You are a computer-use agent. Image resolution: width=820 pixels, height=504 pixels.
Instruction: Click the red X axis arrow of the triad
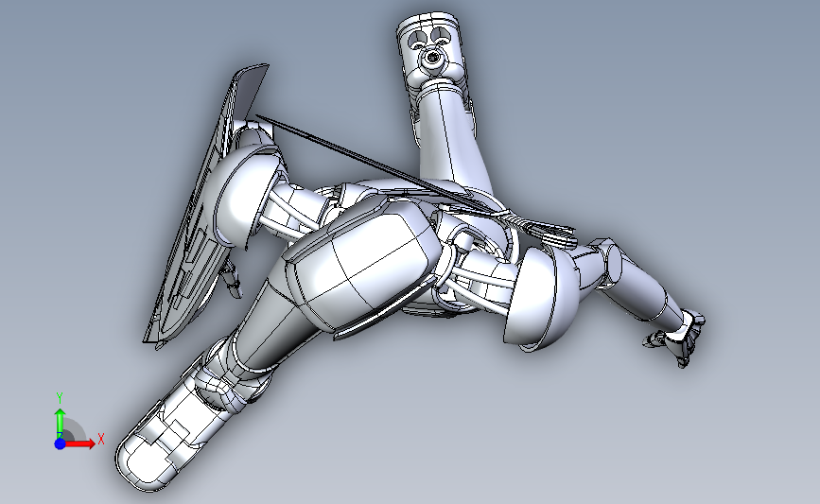click(79, 443)
